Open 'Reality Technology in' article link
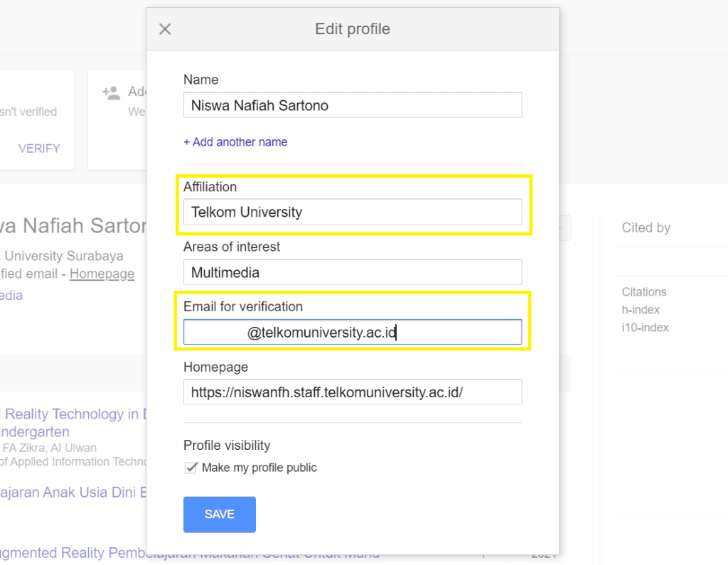 (x=73, y=414)
